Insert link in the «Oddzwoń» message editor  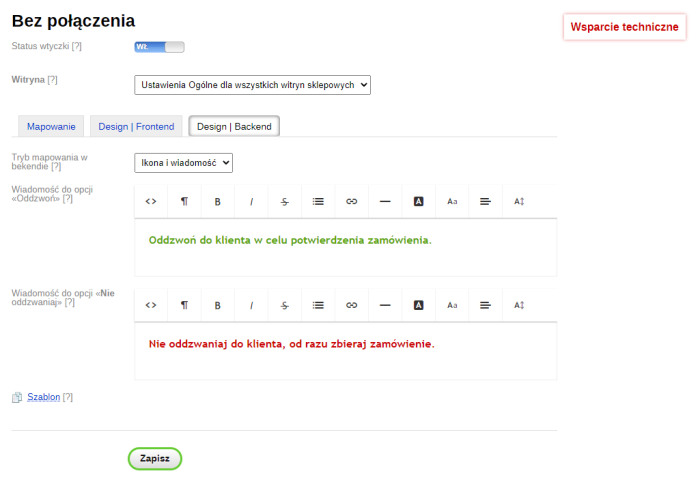tap(351, 201)
